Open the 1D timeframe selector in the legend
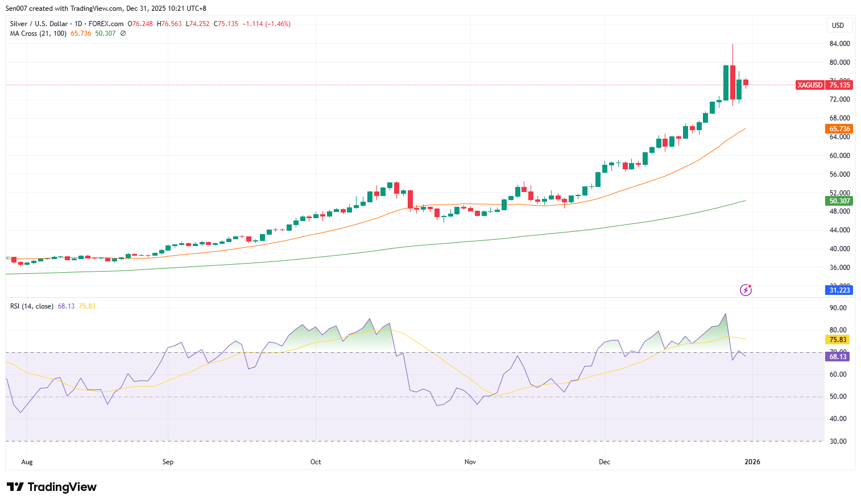 pos(78,23)
